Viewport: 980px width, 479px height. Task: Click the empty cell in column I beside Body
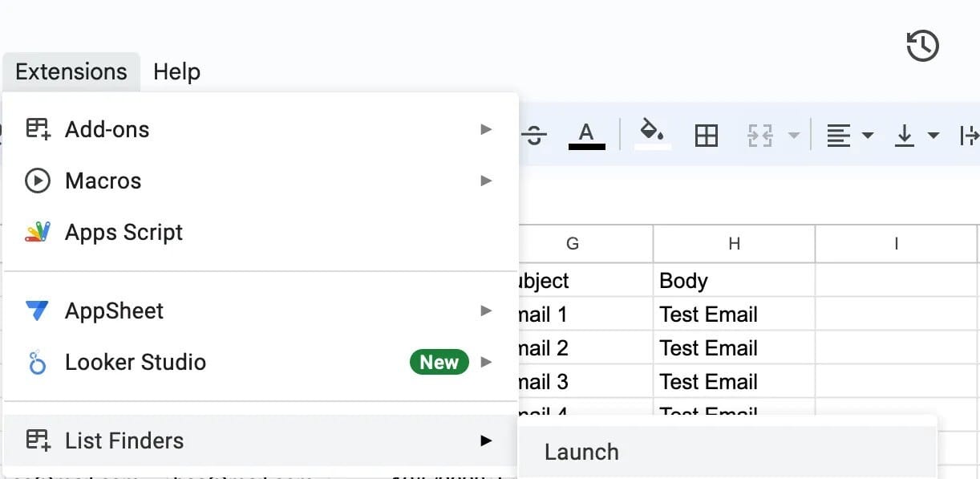coord(897,280)
